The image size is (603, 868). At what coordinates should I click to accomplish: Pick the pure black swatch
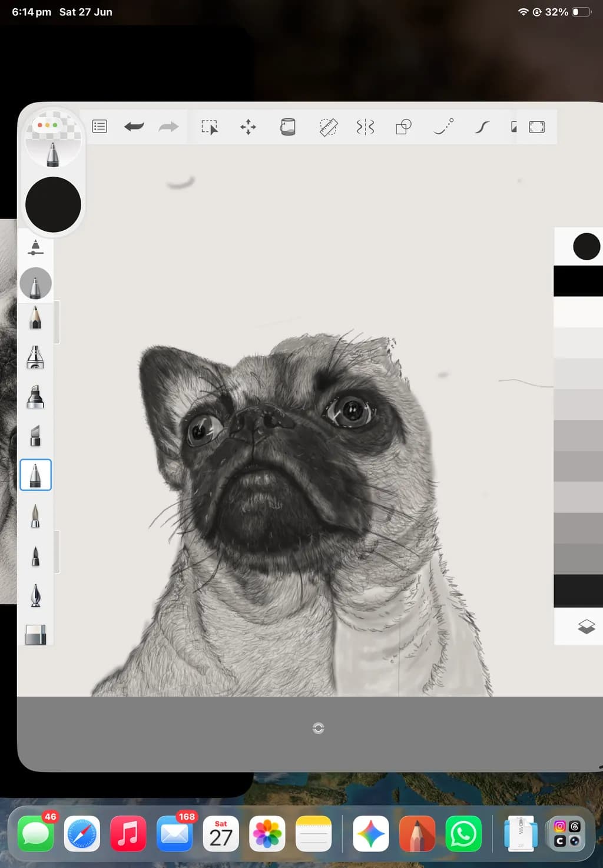(578, 281)
